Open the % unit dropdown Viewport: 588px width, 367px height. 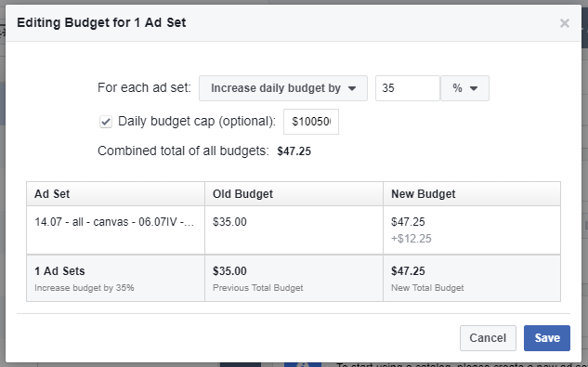coord(464,88)
